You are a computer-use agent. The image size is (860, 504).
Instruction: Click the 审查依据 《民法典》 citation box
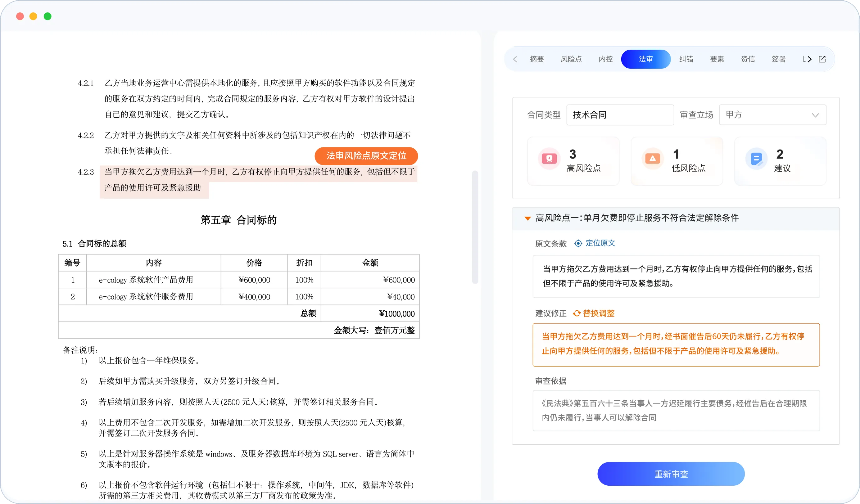(676, 411)
